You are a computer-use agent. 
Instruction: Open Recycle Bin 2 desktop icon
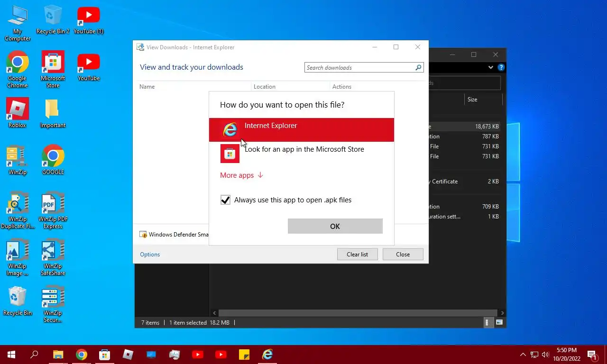pyautogui.click(x=53, y=20)
